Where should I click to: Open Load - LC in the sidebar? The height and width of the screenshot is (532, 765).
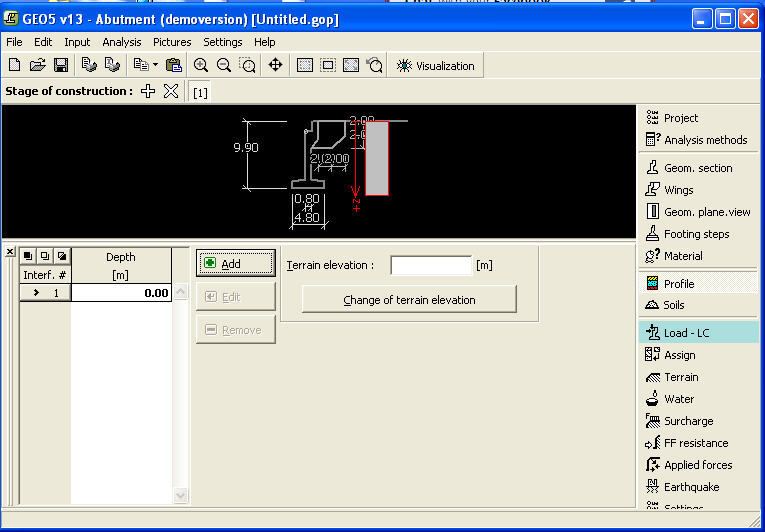point(699,333)
